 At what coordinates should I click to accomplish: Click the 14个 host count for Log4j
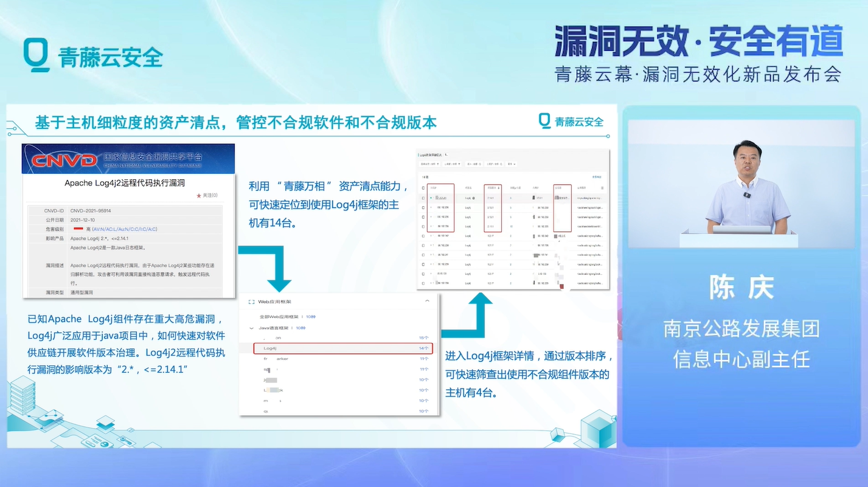click(424, 348)
